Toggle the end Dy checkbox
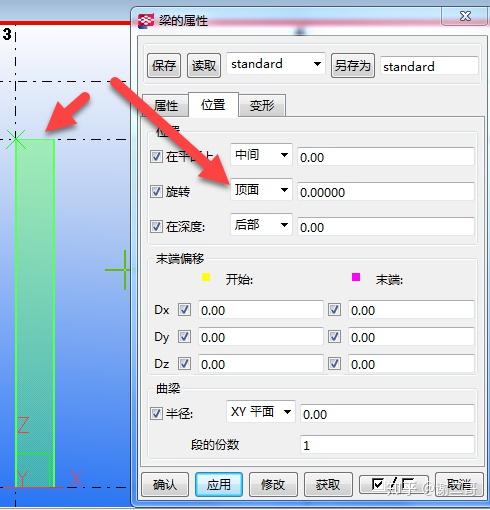This screenshot has width=490, height=510. (334, 337)
